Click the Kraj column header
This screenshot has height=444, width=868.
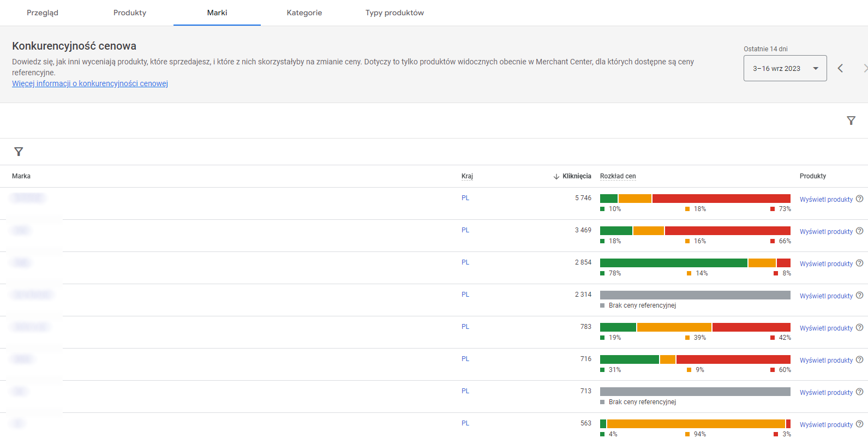[467, 176]
